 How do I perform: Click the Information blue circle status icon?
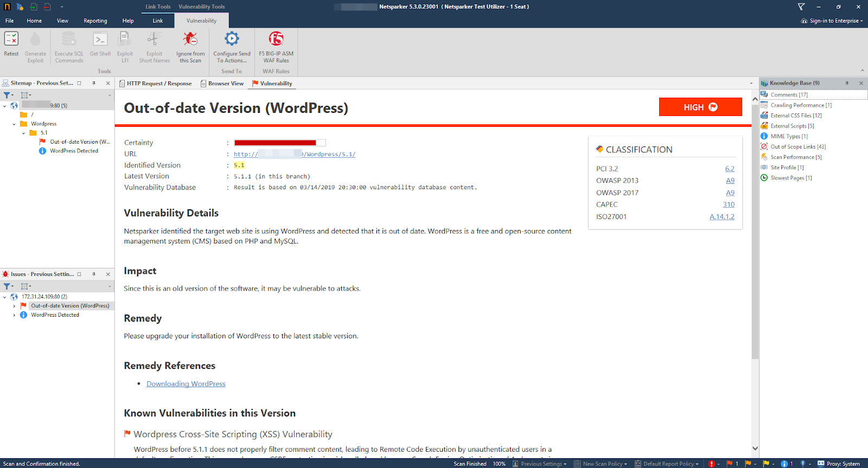point(784,464)
